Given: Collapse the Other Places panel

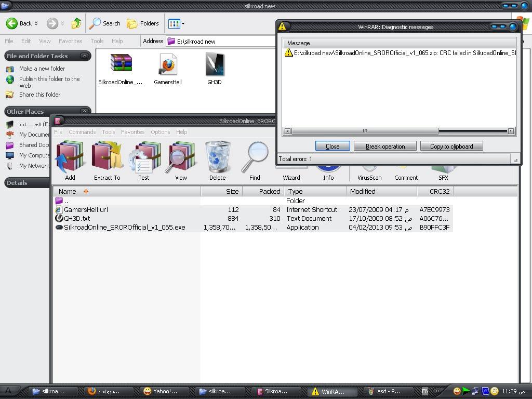Looking at the screenshot, I should 84,111.
